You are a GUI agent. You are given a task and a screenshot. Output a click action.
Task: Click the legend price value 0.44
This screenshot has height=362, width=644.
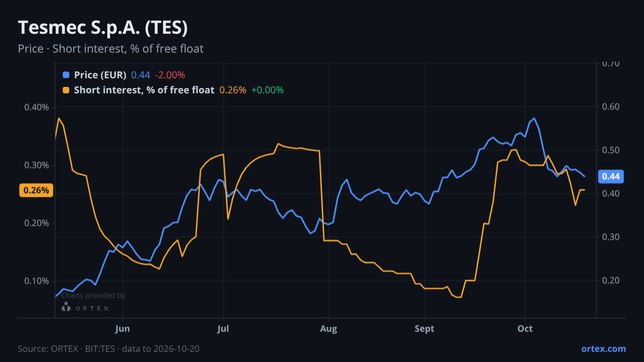point(141,75)
